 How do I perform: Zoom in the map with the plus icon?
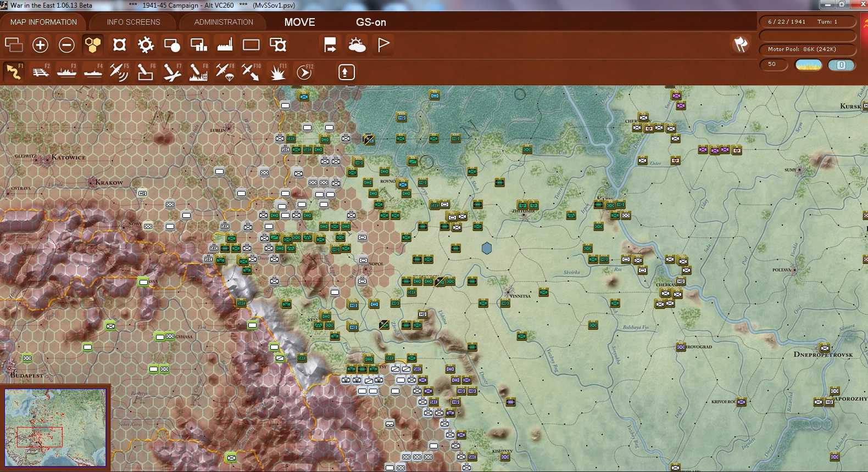click(40, 44)
